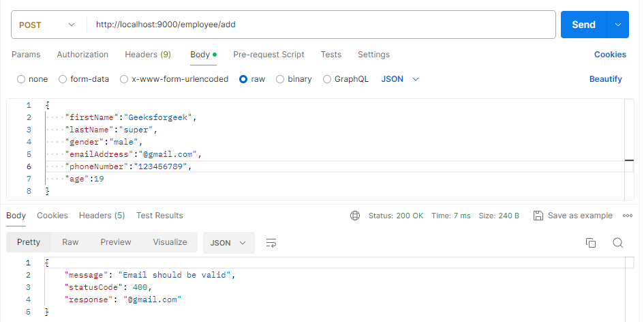Click the globe network icon beside Status

pyautogui.click(x=355, y=216)
